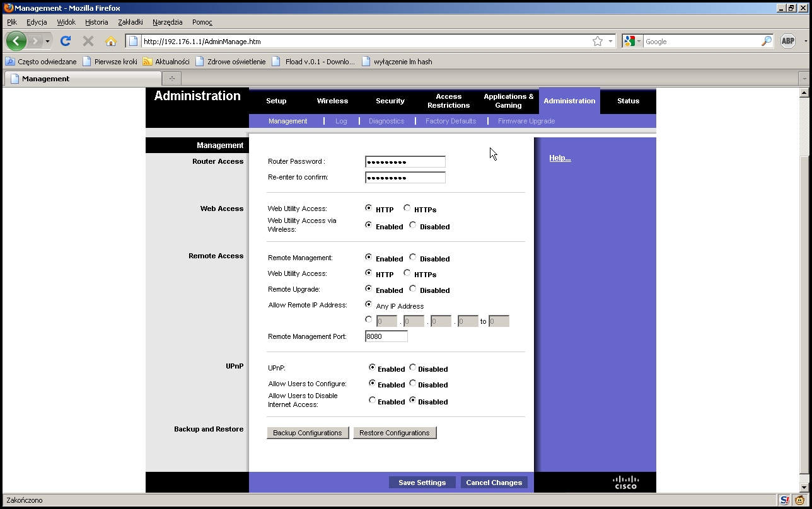This screenshot has height=509, width=812.
Task: Open the history dropdown next to forward
Action: 47,41
